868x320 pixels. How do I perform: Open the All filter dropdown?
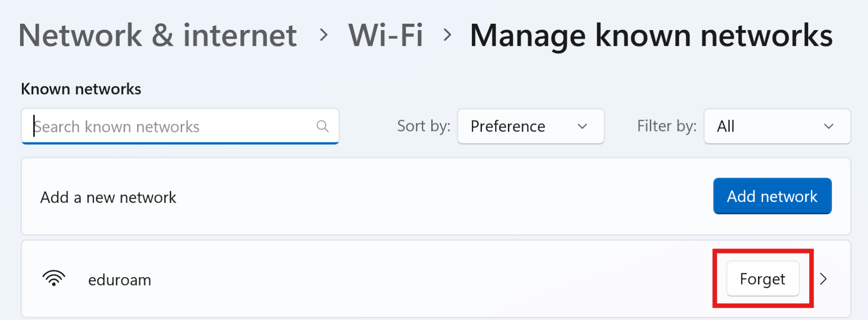[x=777, y=126]
